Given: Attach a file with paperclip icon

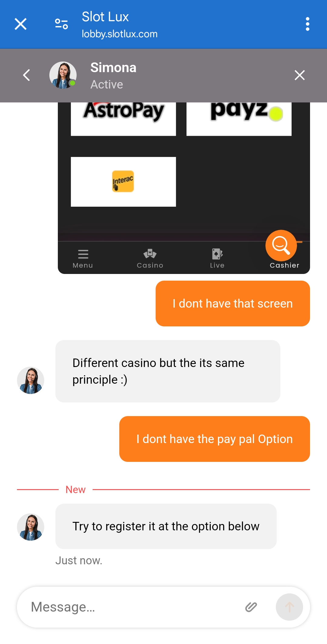Looking at the screenshot, I should coord(251,607).
